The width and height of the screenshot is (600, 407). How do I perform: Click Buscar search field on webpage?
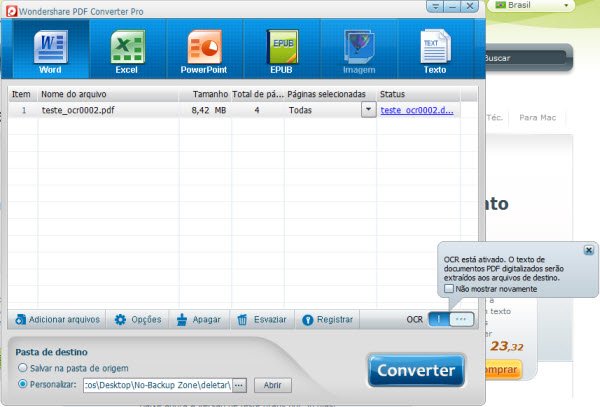point(524,58)
